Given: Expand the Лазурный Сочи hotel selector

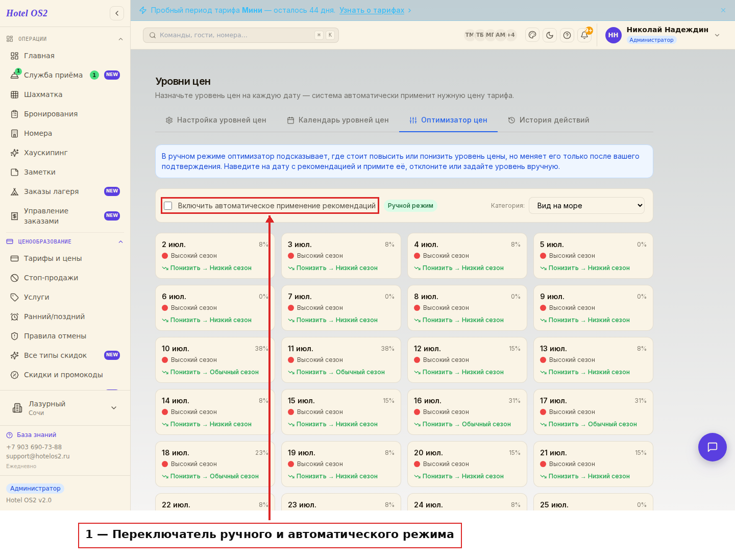Looking at the screenshot, I should tap(114, 408).
